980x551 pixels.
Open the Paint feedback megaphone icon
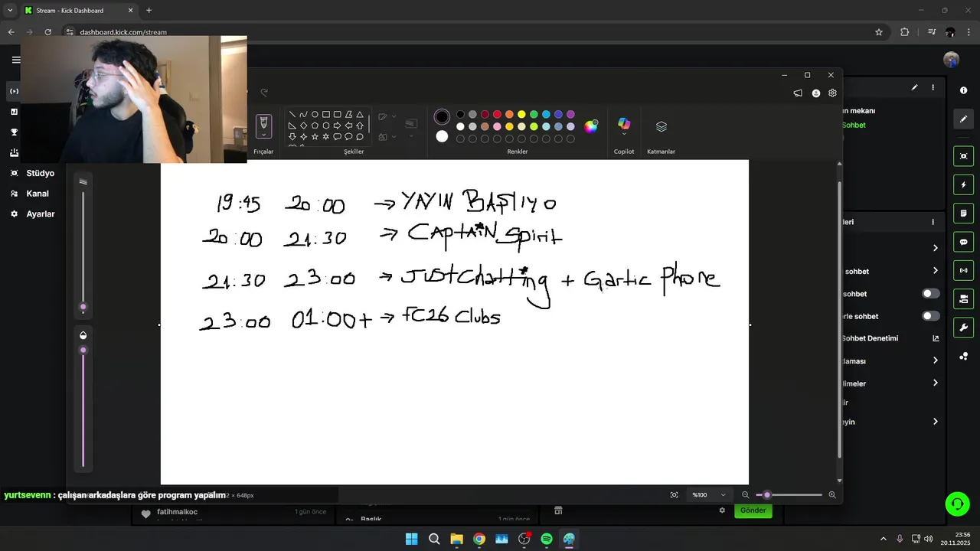click(x=798, y=93)
